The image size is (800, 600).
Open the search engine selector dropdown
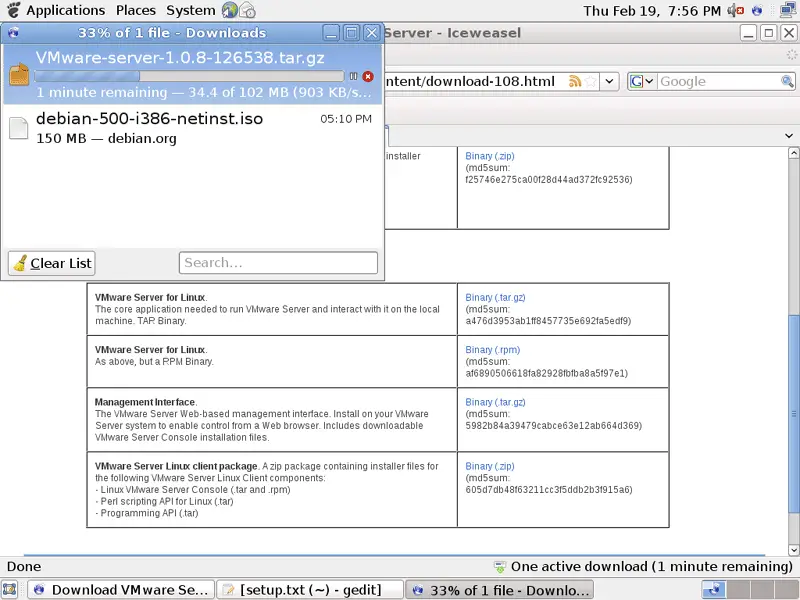(x=642, y=82)
